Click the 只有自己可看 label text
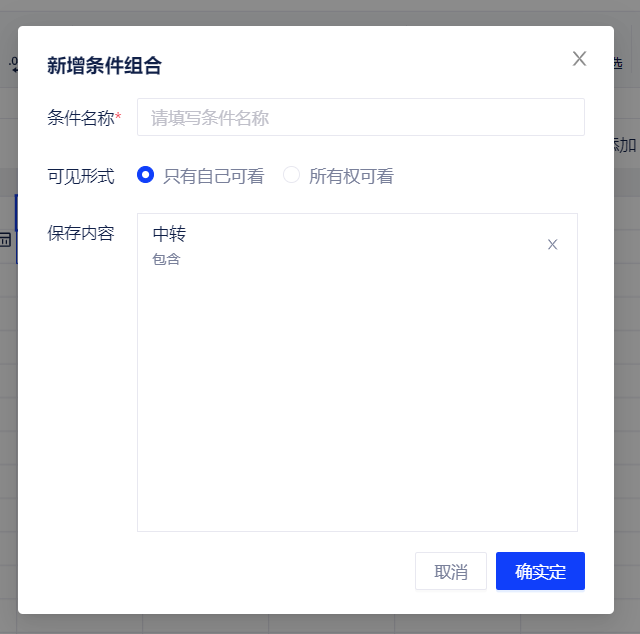 coord(214,176)
